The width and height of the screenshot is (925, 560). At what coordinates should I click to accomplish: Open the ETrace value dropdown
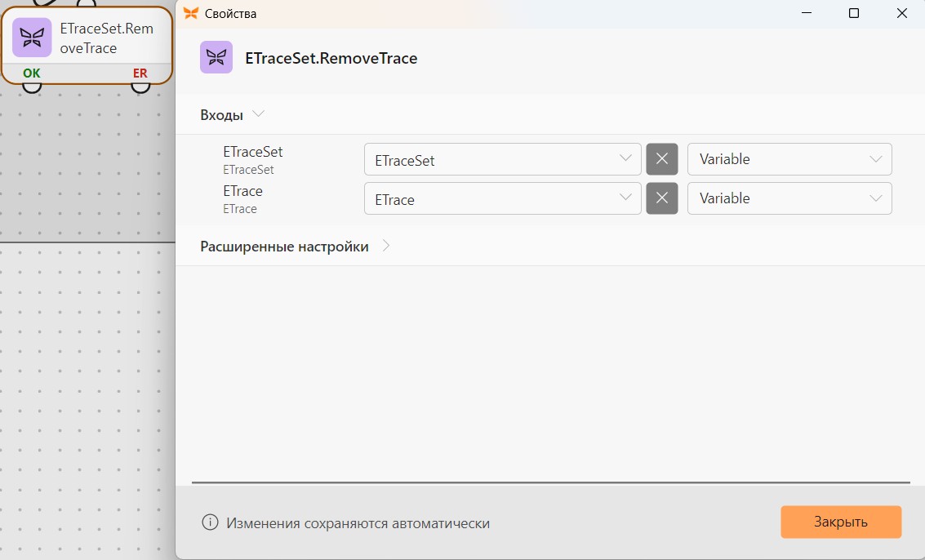[x=503, y=198]
